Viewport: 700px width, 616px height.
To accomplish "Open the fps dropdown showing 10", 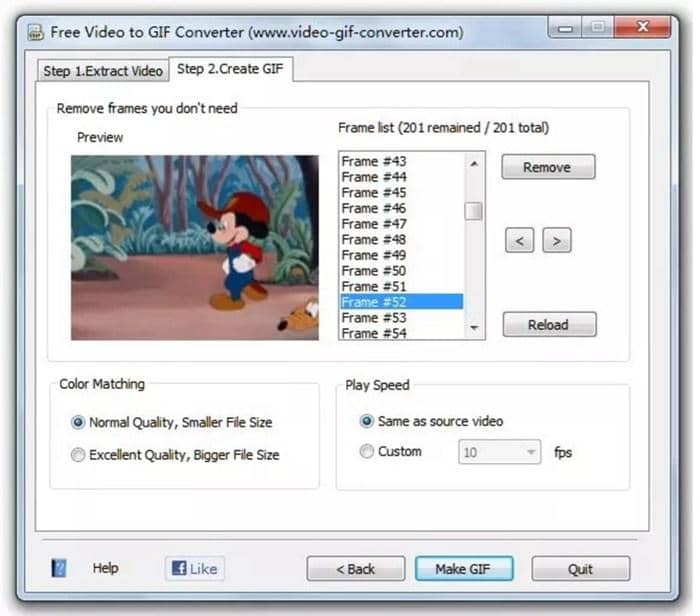I will coord(500,452).
